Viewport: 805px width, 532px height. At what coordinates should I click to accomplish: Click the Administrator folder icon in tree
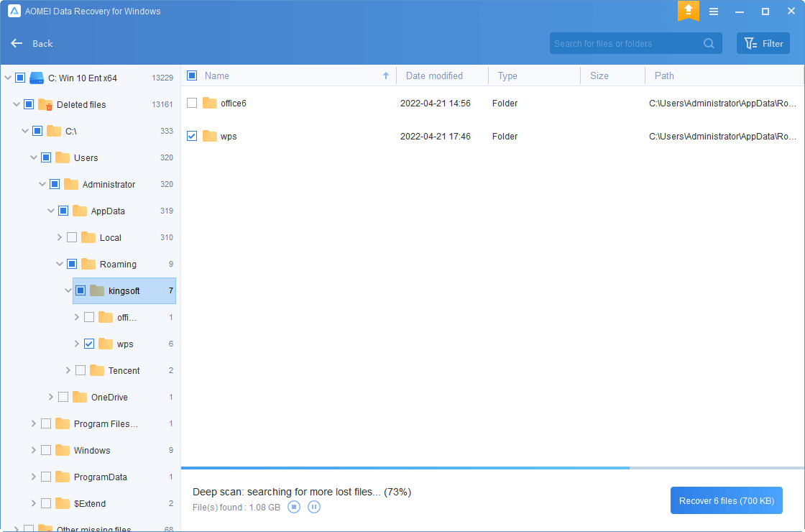pos(71,184)
